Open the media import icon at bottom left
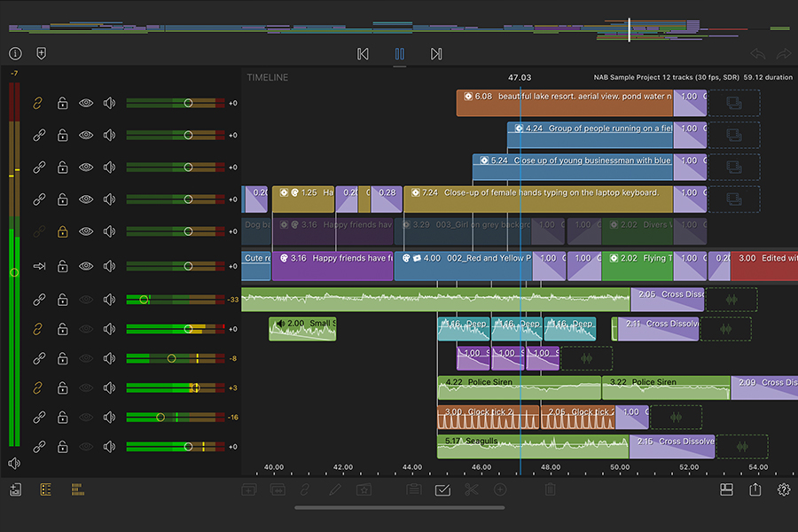The height and width of the screenshot is (532, 798). tap(16, 489)
